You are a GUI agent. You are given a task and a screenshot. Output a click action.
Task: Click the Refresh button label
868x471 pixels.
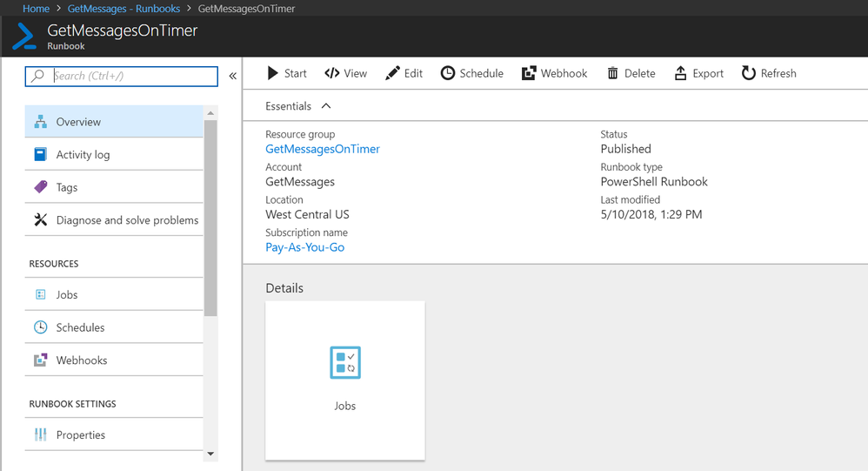point(778,73)
